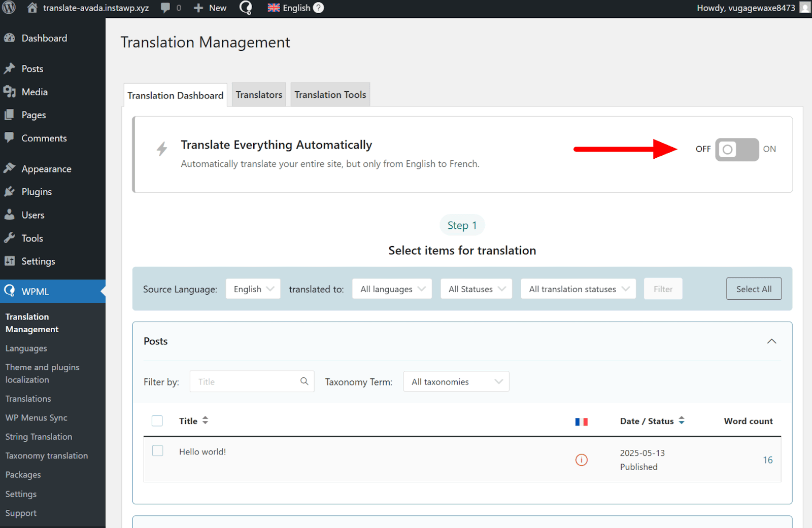This screenshot has width=812, height=528.
Task: Click the word count 16 link
Action: click(768, 460)
